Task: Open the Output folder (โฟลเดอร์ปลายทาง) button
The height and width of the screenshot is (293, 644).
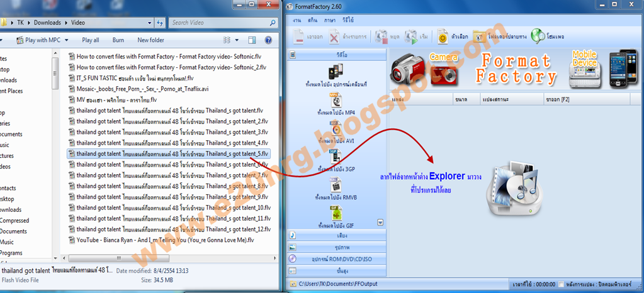Action: 499,36
